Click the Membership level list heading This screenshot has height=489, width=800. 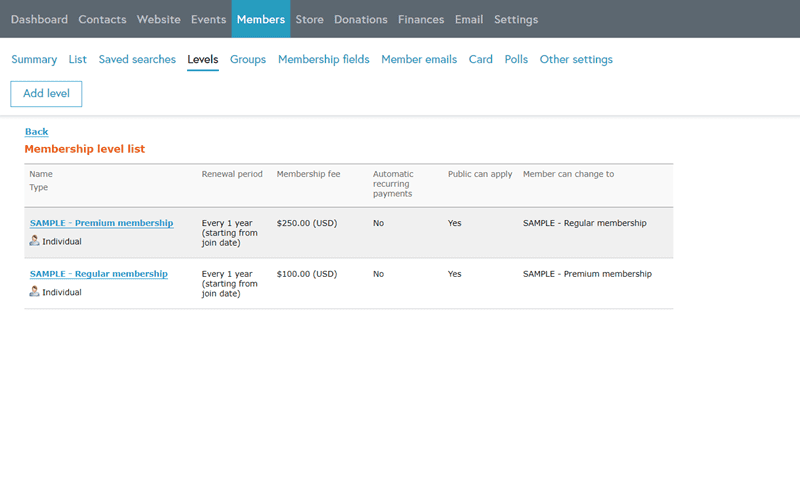coord(85,149)
